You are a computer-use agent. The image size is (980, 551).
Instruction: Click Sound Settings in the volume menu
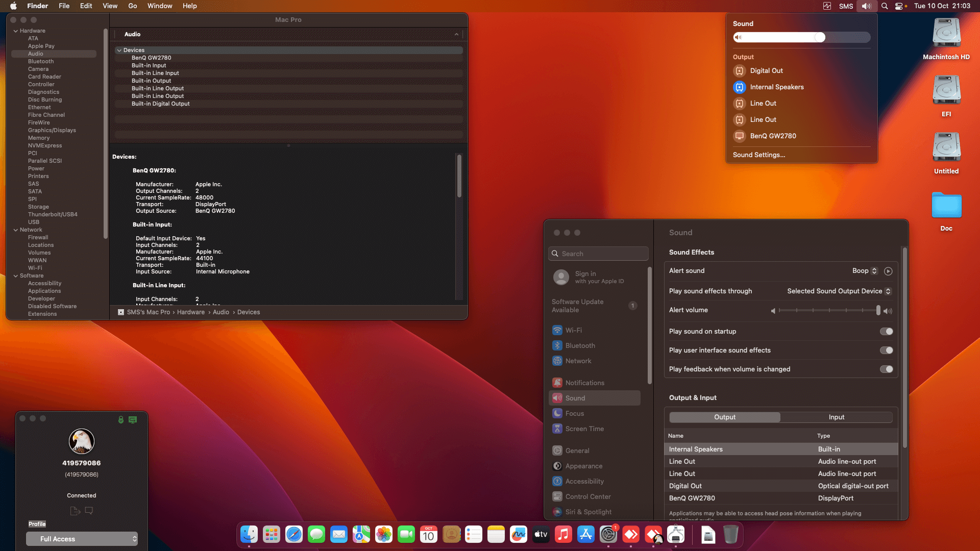click(759, 155)
